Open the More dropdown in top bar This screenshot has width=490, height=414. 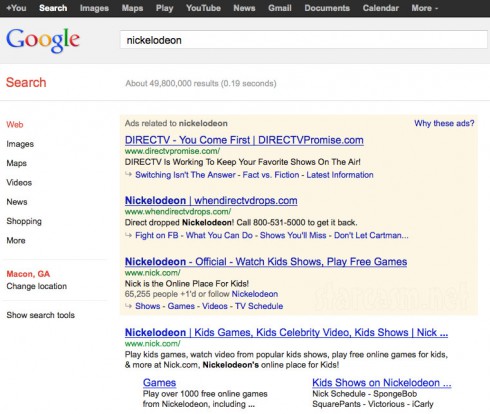[425, 8]
